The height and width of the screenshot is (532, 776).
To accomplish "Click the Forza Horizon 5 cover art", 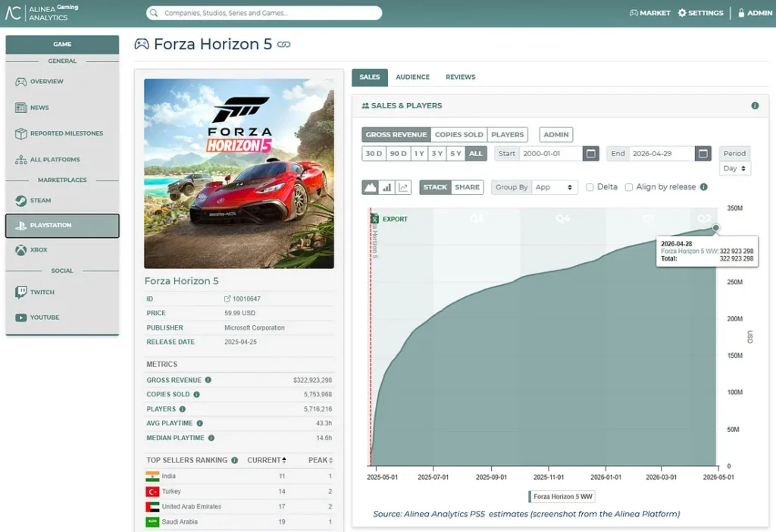I will click(239, 174).
